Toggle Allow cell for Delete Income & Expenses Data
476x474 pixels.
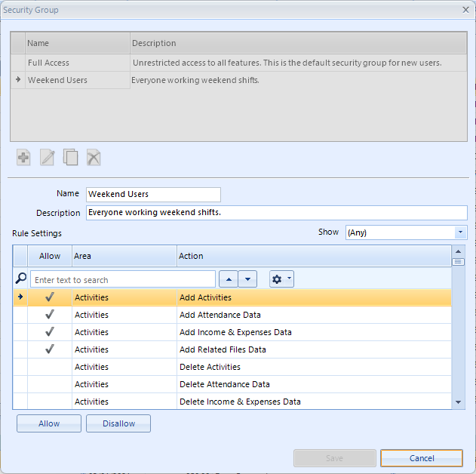coord(50,401)
